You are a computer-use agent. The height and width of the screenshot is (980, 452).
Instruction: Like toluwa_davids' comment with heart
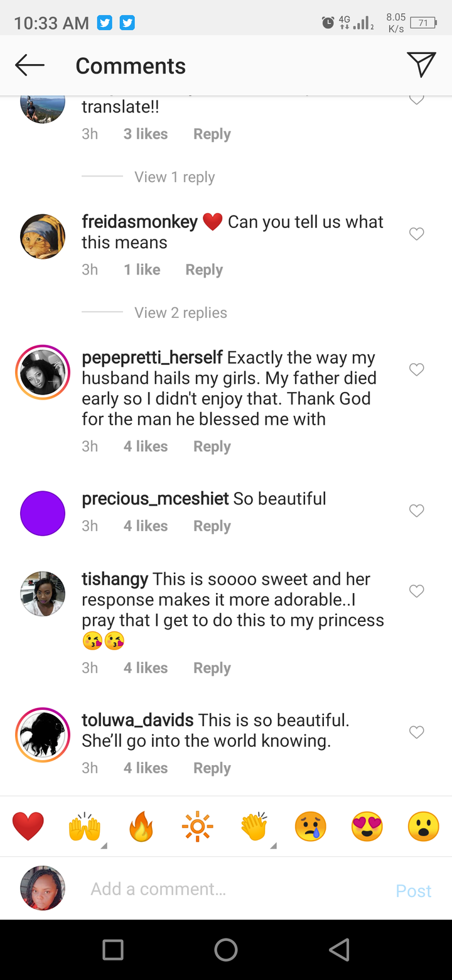417,732
